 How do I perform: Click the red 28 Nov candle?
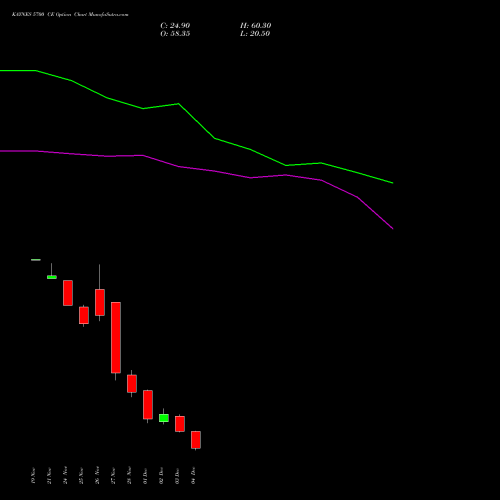[x=132, y=384]
